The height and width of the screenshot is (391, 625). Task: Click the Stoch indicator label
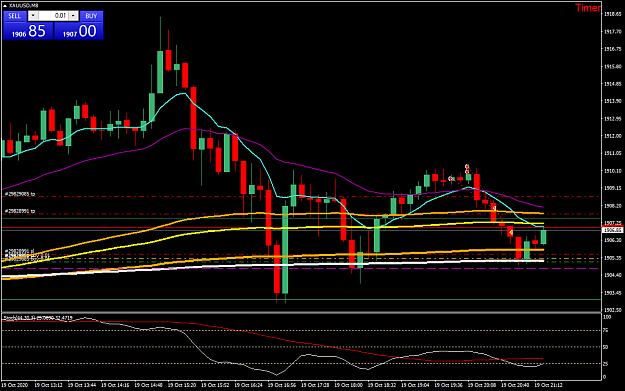[38, 318]
